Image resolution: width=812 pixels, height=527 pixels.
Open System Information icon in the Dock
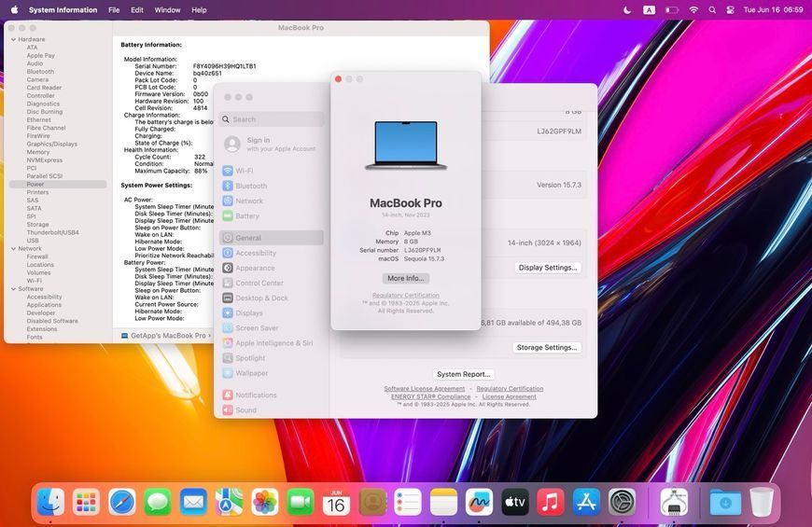(674, 502)
